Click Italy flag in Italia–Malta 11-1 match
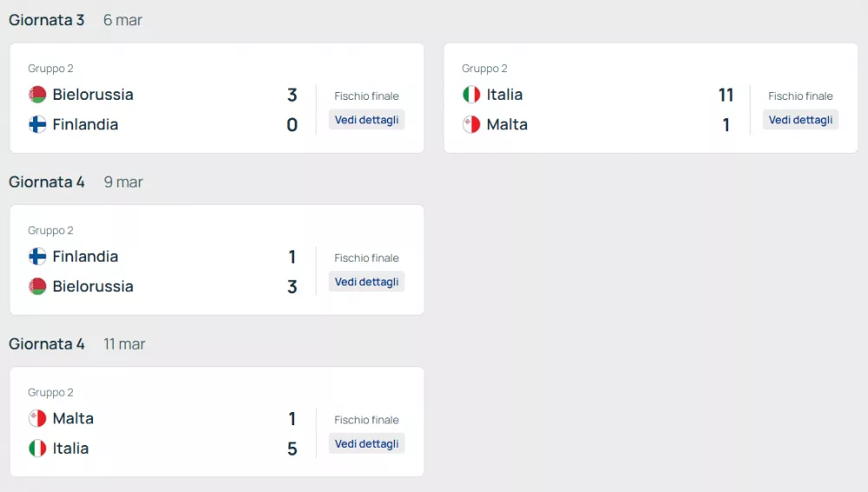 pyautogui.click(x=471, y=95)
